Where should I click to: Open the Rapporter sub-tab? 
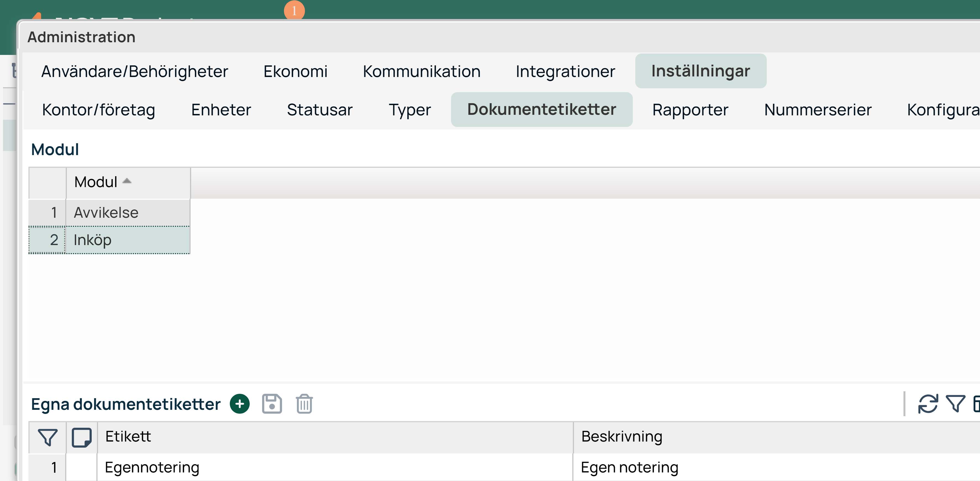(690, 110)
